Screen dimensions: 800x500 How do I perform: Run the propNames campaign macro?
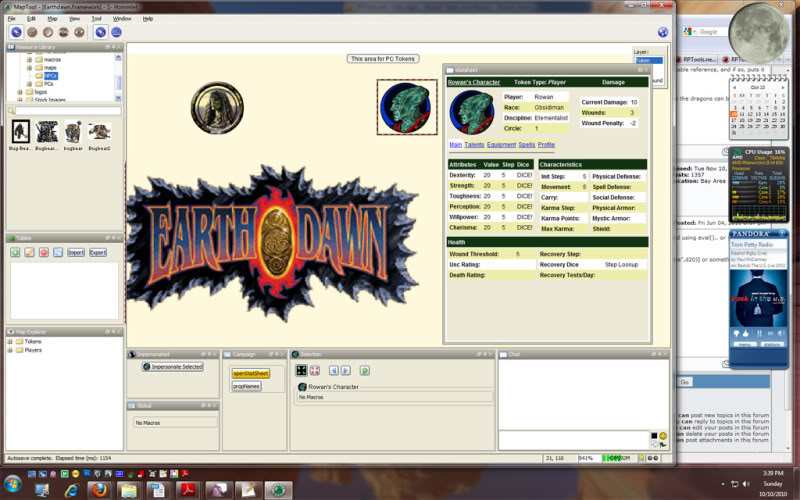coord(246,386)
